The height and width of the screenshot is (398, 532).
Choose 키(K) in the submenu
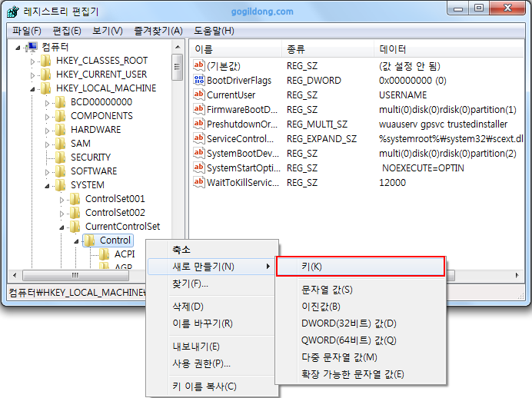pyautogui.click(x=361, y=267)
